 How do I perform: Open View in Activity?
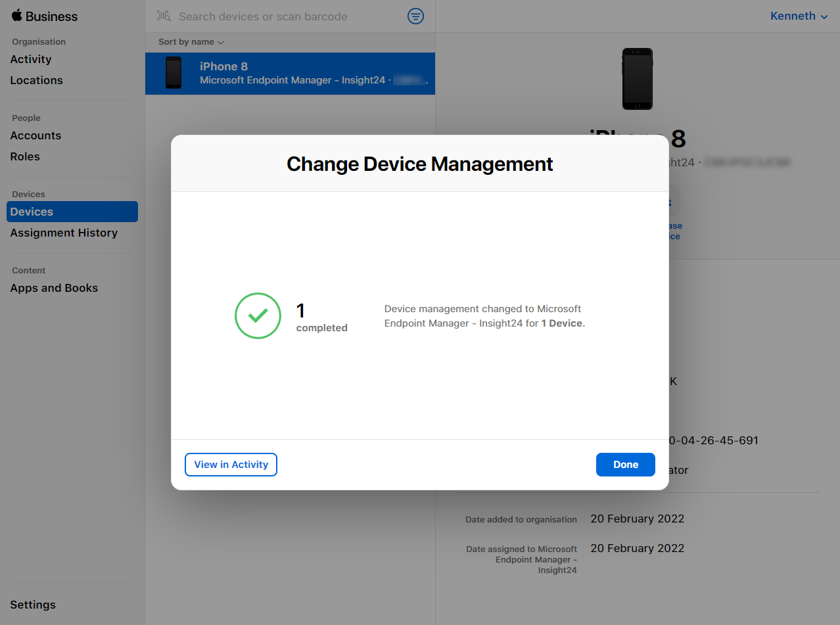click(x=231, y=465)
